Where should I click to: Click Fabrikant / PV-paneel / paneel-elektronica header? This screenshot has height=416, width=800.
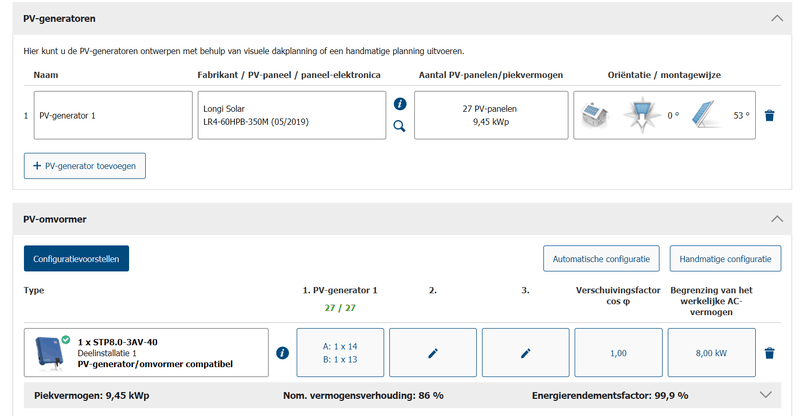click(289, 75)
